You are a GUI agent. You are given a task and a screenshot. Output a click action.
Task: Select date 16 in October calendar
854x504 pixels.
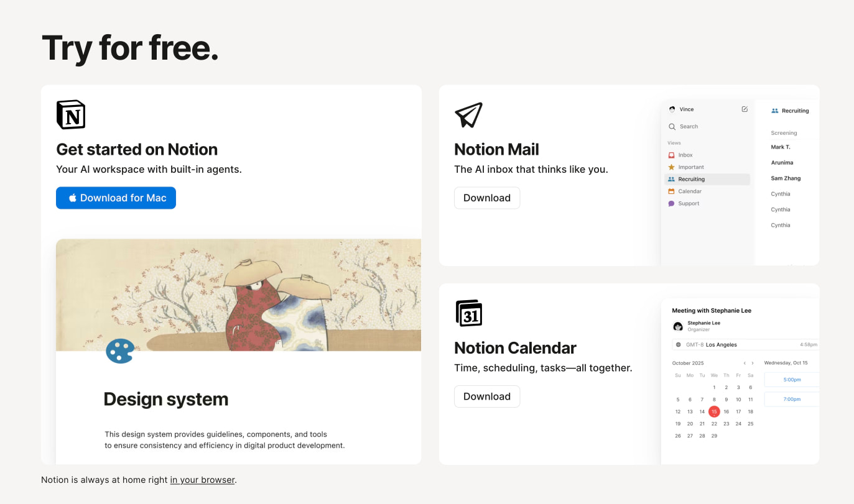coord(726,411)
